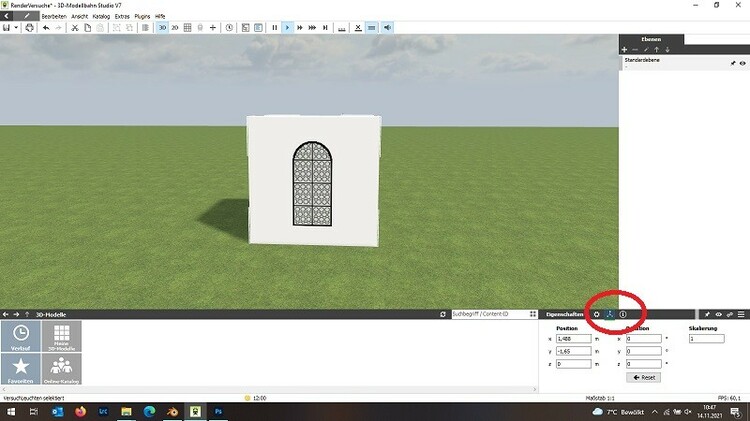The image size is (750, 421).
Task: Toggle the grid display icon
Action: (188, 28)
